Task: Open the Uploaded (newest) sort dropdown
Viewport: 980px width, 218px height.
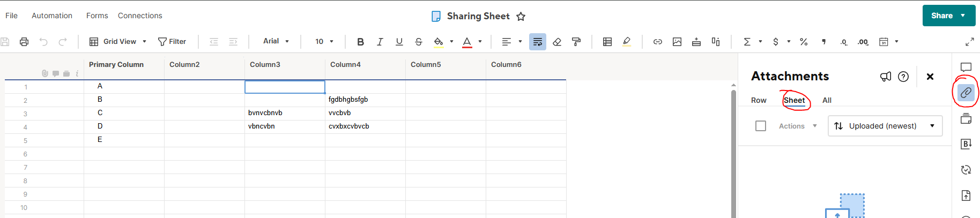Action: (885, 126)
